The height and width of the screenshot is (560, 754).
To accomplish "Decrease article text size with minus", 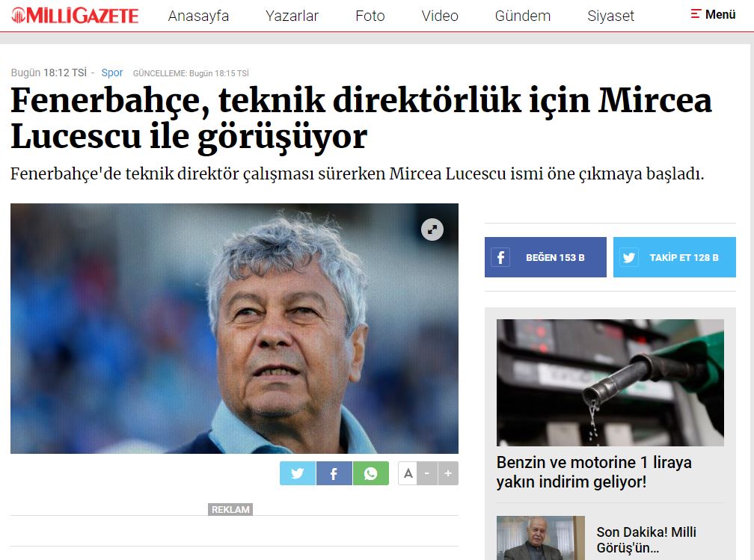I will click(x=427, y=473).
